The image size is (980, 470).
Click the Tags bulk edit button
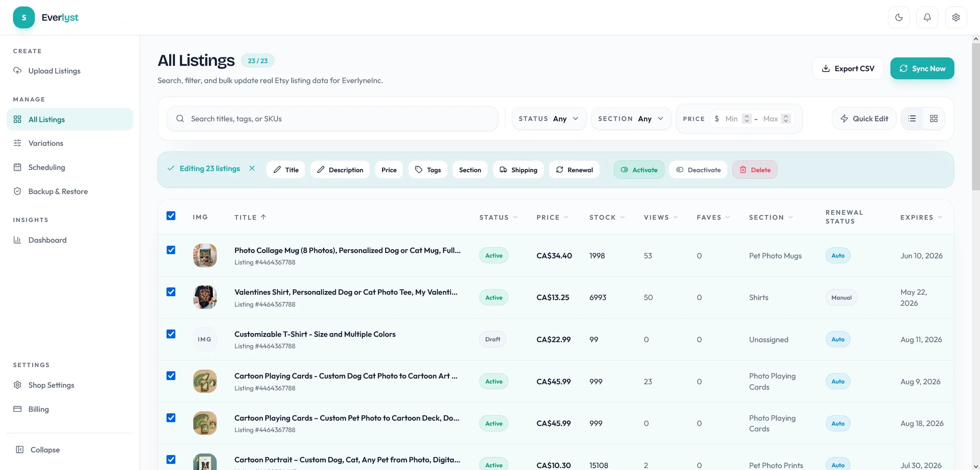[x=428, y=170]
